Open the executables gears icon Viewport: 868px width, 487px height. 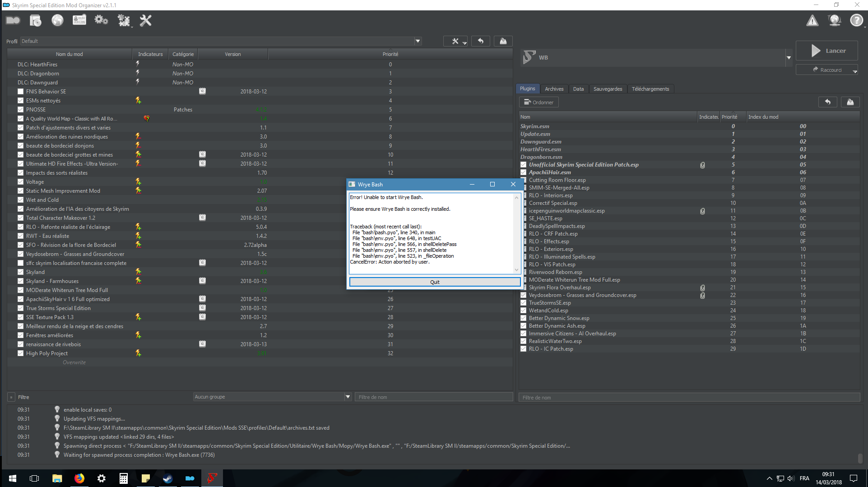pos(101,20)
